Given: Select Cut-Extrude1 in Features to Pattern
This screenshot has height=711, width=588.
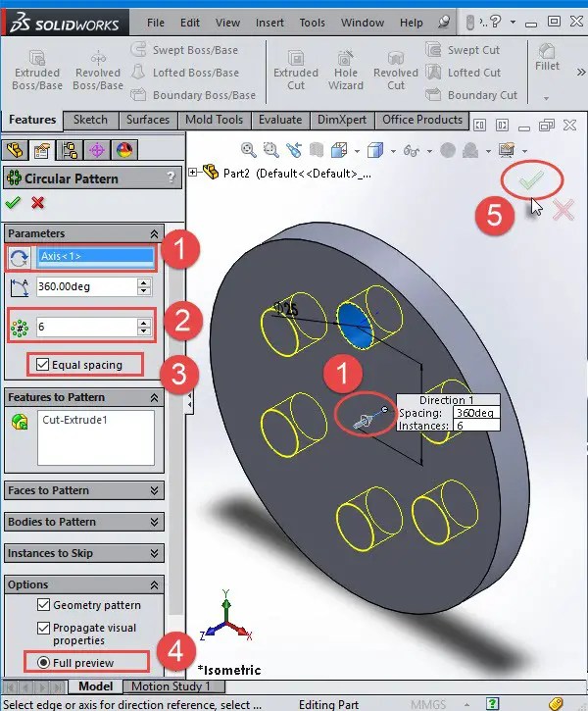Looking at the screenshot, I should [x=74, y=420].
